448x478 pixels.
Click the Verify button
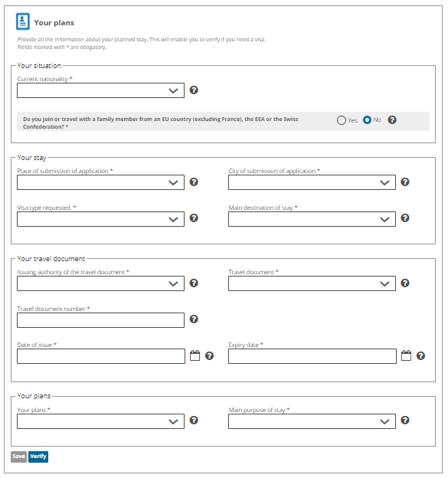pos(38,457)
